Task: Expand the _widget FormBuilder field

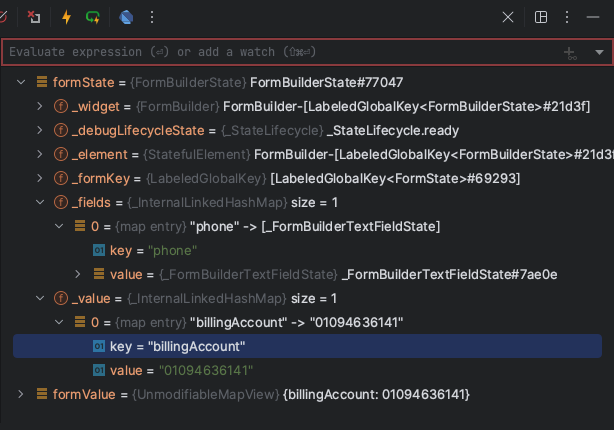Action: (x=40, y=106)
